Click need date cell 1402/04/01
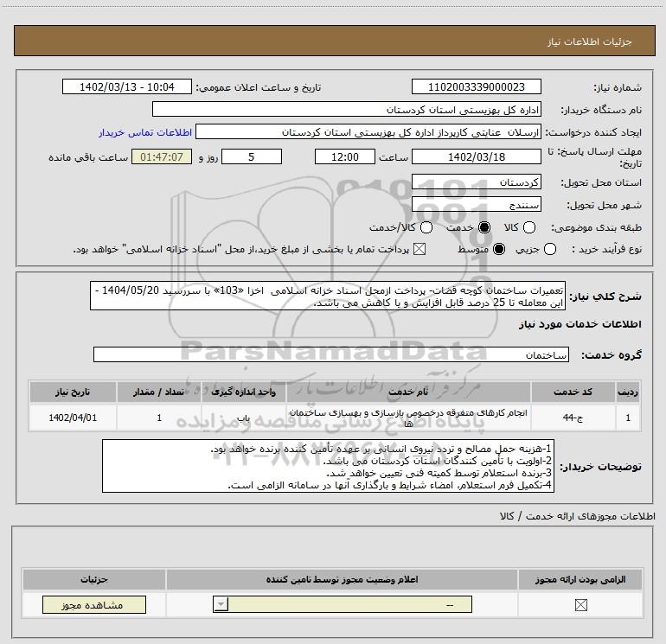 click(73, 418)
